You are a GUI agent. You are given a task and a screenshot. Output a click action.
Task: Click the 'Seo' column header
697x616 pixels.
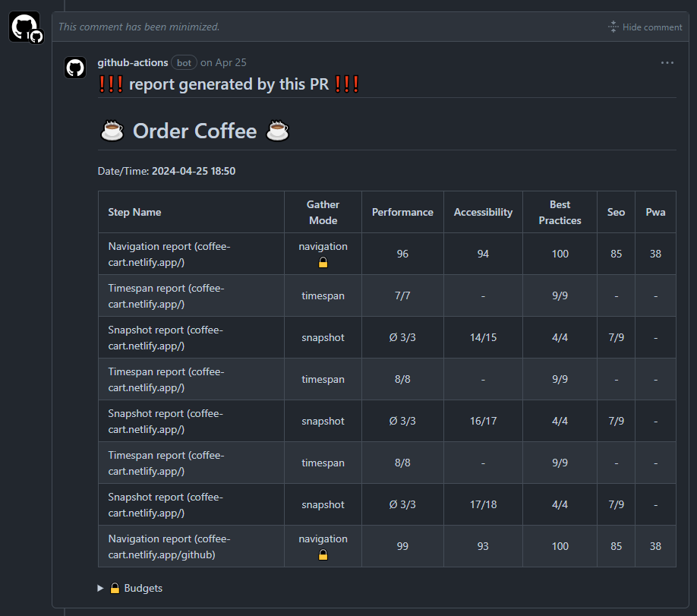(x=616, y=212)
